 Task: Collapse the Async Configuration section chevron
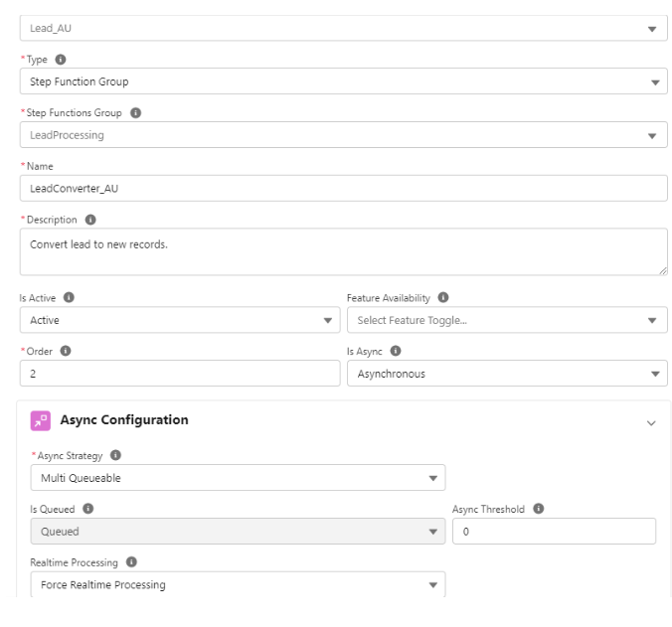point(651,423)
